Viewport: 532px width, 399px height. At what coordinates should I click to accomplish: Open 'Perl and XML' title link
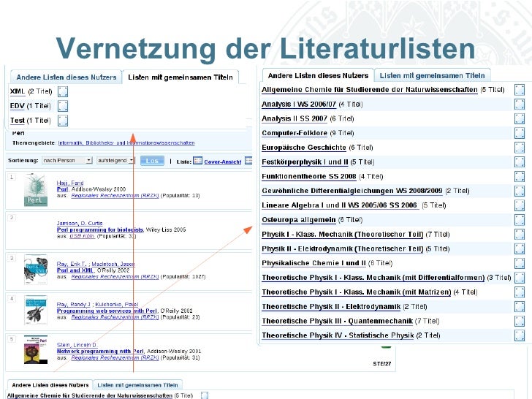click(x=75, y=270)
